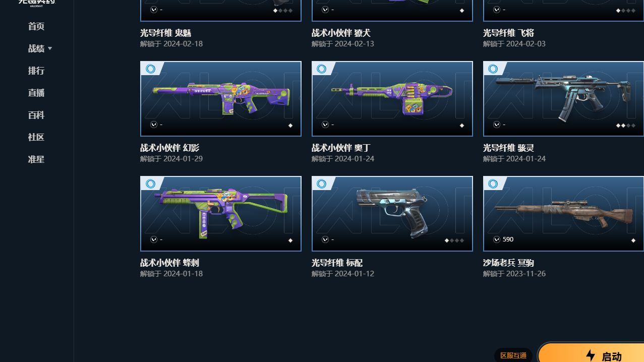The height and width of the screenshot is (362, 644).
Task: Click the 区服互通 label
Action: 513,355
